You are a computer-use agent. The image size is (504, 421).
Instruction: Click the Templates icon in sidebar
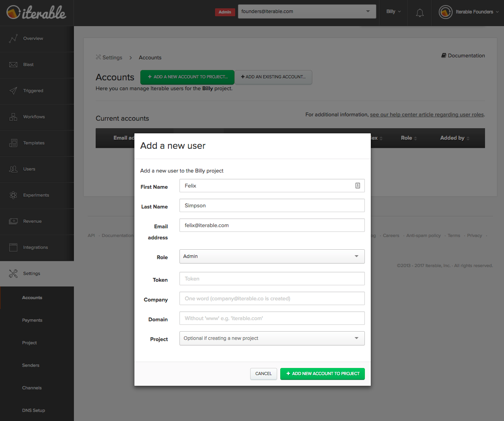coord(13,143)
